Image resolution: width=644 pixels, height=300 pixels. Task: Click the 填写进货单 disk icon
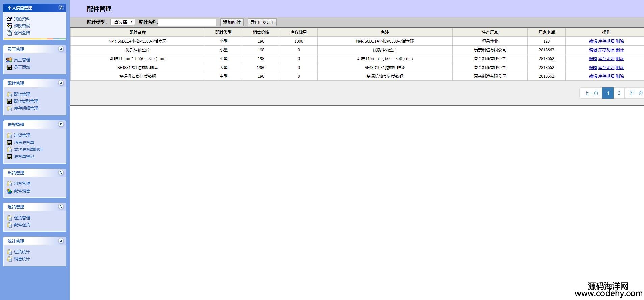9,143
